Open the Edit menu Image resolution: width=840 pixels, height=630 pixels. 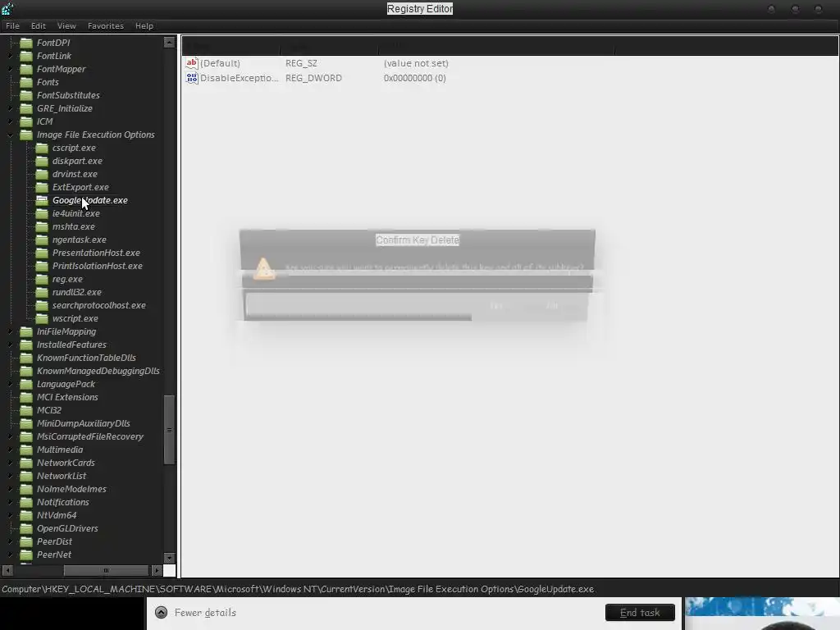pyautogui.click(x=38, y=25)
